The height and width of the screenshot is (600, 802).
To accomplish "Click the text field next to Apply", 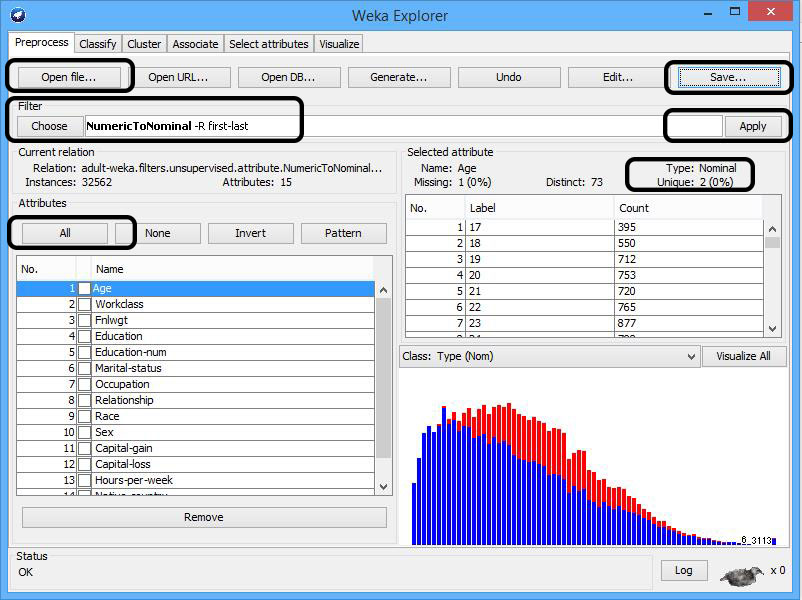I will 696,126.
